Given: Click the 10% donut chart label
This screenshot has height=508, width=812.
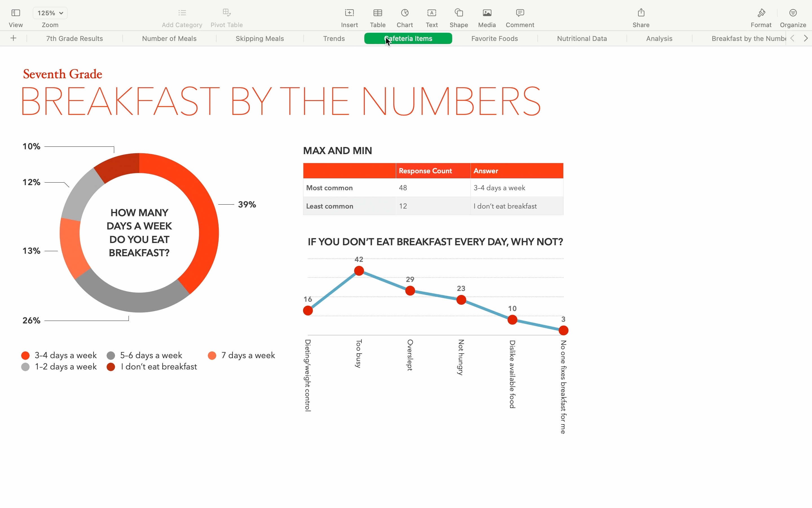Looking at the screenshot, I should click(31, 146).
